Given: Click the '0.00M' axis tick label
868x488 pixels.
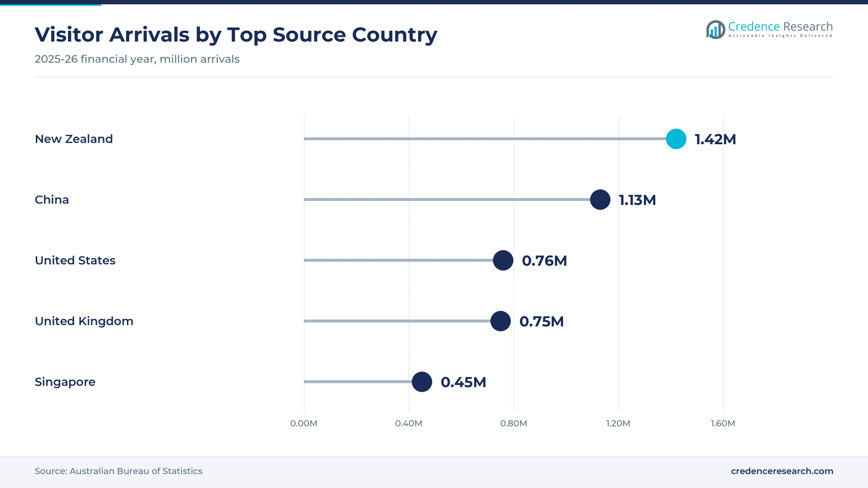Looking at the screenshot, I should (x=304, y=423).
